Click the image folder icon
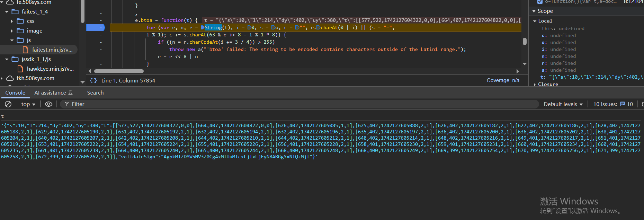This screenshot has width=644, height=220. click(20, 31)
